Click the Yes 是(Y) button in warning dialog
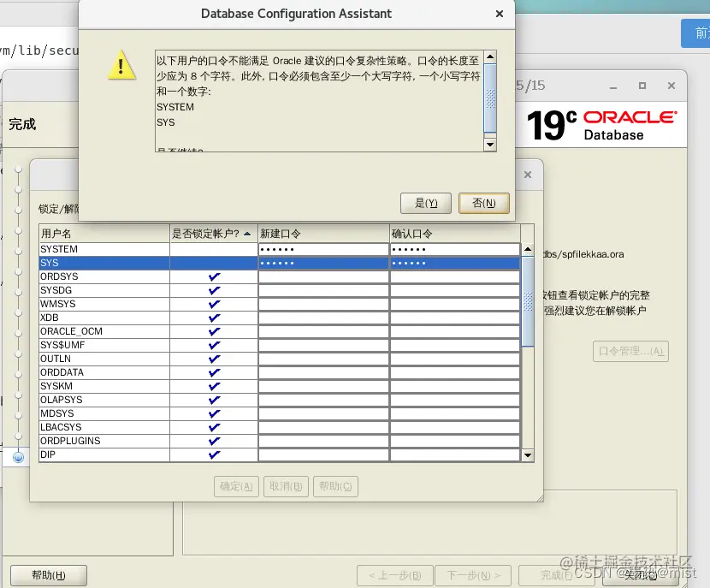Image resolution: width=710 pixels, height=588 pixels. click(426, 203)
